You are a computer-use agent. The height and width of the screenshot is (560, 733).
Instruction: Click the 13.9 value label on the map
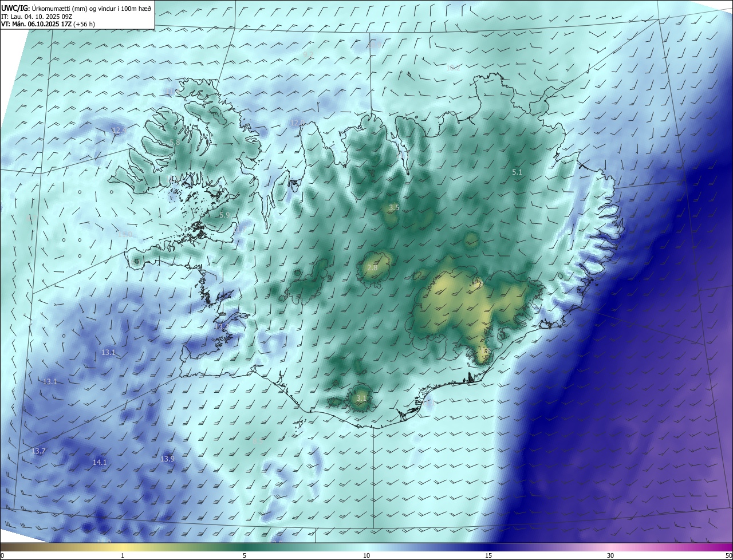click(167, 459)
